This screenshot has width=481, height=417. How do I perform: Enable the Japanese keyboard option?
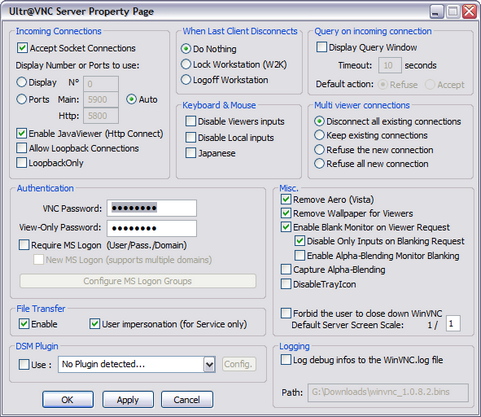(x=191, y=153)
